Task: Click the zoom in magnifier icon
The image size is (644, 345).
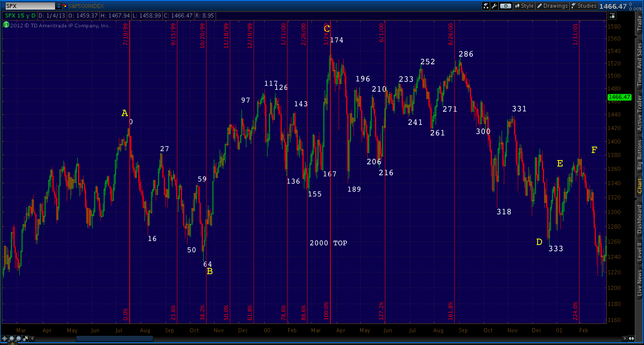Action: pos(12,338)
